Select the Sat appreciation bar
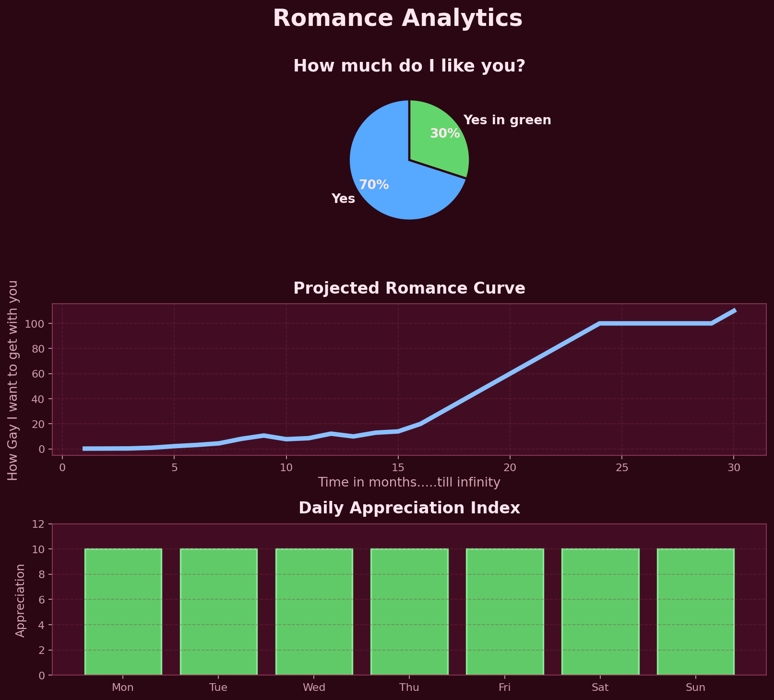Screen dimensions: 774x700 point(600,612)
